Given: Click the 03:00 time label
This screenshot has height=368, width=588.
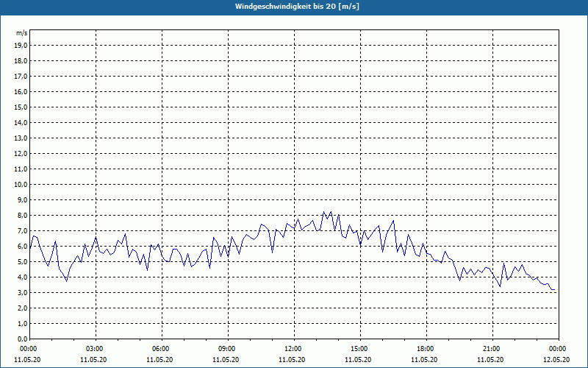Looking at the screenshot, I should (95, 349).
